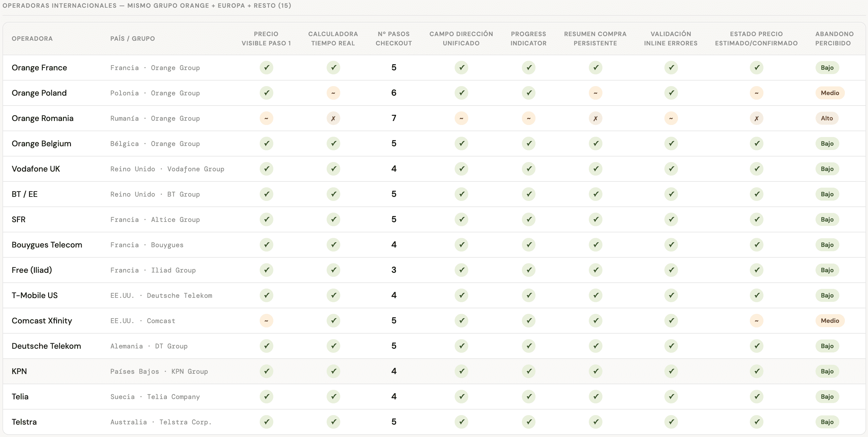Viewport: 868px width, 437px height.
Task: Click the Operadora column header
Action: 32,39
